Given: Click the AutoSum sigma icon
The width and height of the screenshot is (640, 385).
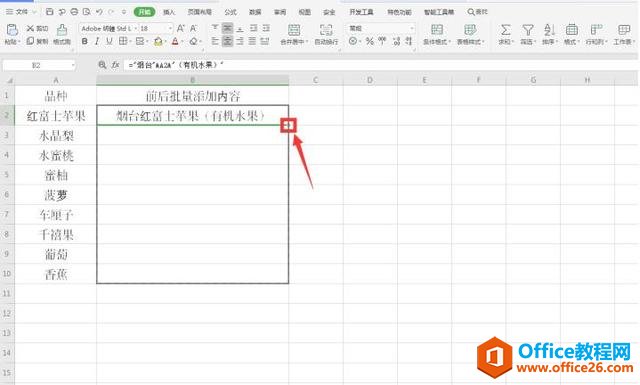Looking at the screenshot, I should tap(505, 30).
